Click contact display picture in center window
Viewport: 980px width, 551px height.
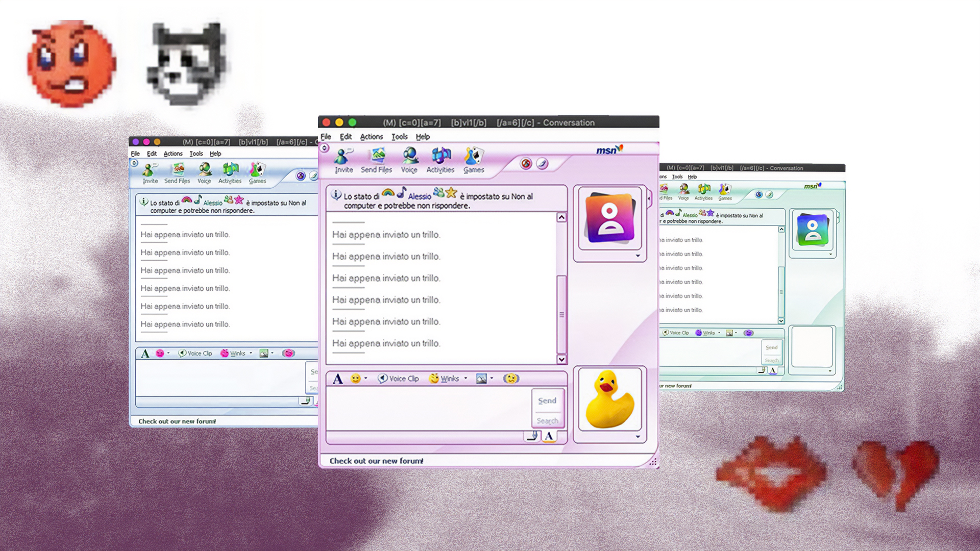tap(610, 218)
